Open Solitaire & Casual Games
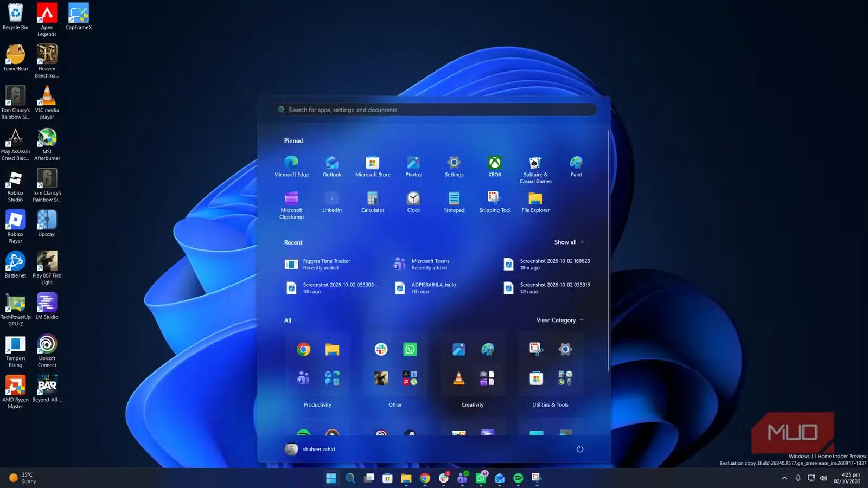The height and width of the screenshot is (488, 868). coord(535,170)
